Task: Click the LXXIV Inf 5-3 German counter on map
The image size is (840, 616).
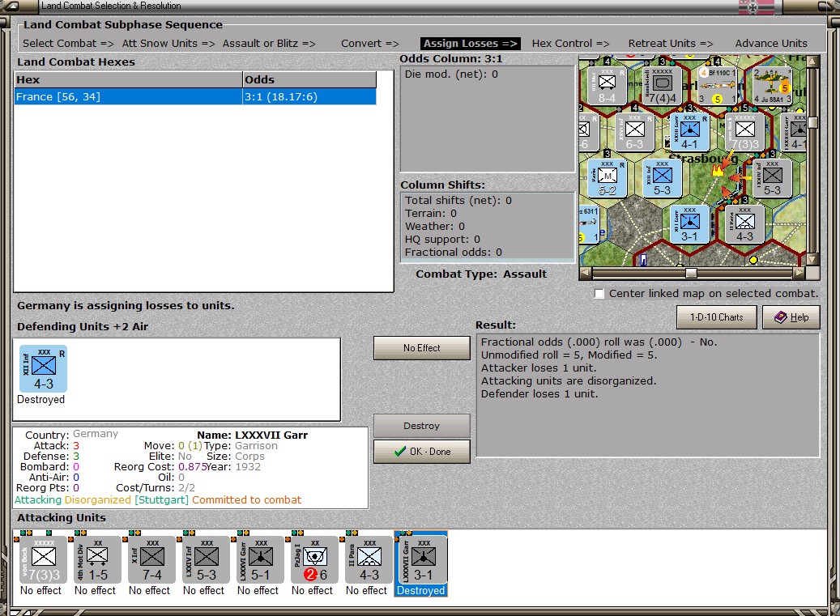Action: [772, 178]
